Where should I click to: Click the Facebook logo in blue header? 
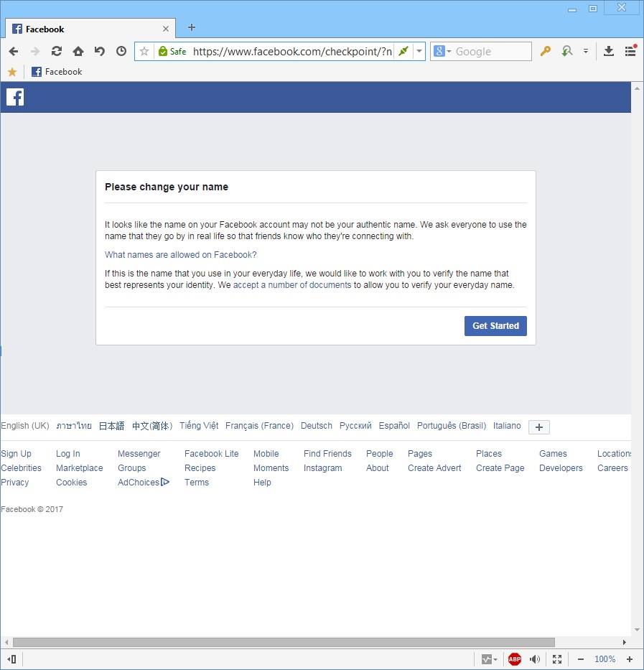(x=15, y=98)
